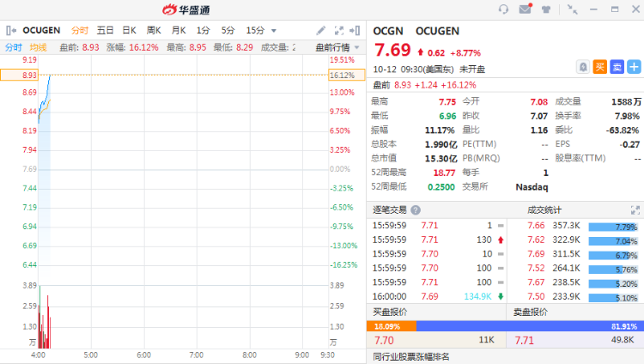The image size is (644, 364).
Task: Switch to 五日 chart tab
Action: (105, 30)
